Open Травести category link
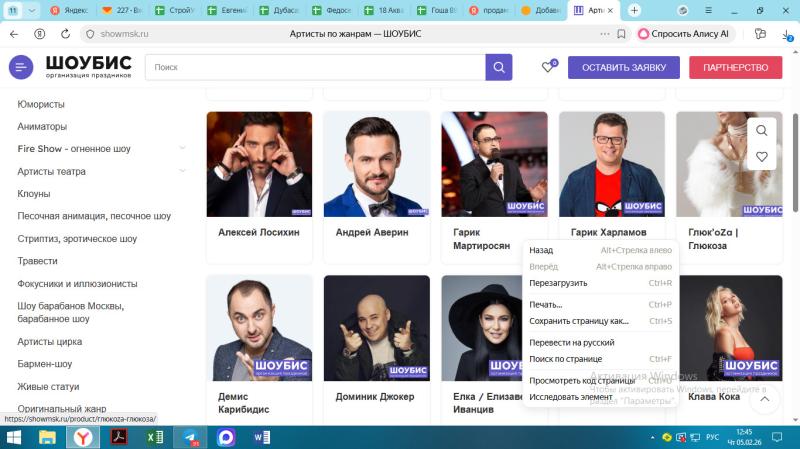This screenshot has height=449, width=800. 37,261
